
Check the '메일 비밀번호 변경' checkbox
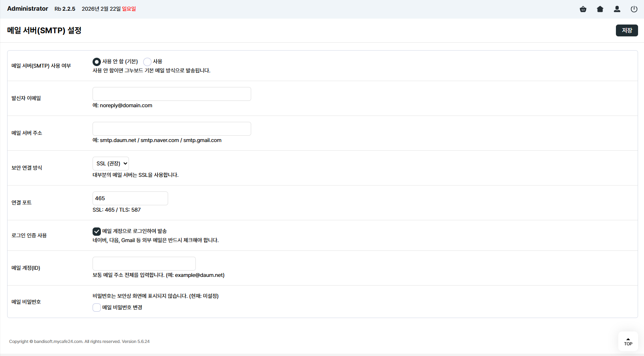pyautogui.click(x=97, y=308)
